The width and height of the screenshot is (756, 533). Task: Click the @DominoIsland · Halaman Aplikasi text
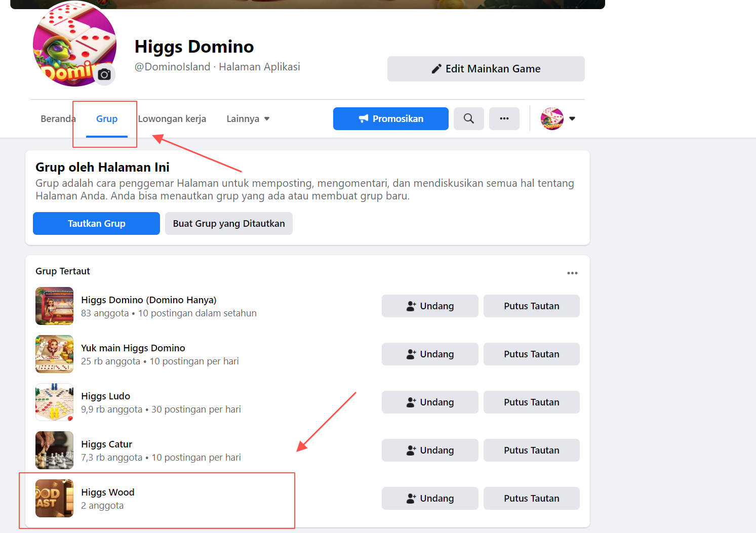217,67
